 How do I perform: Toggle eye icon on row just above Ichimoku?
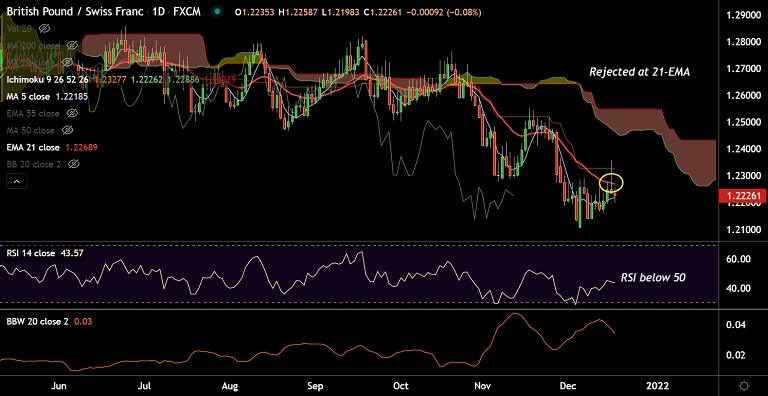coord(69,62)
